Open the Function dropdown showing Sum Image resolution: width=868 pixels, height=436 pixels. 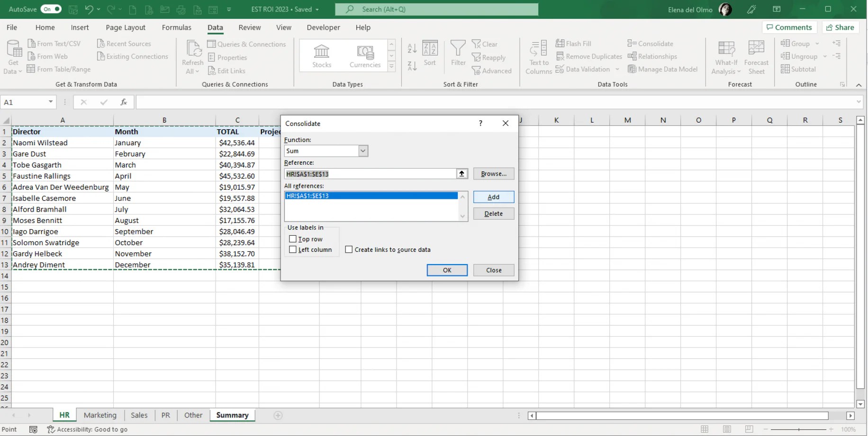pyautogui.click(x=362, y=151)
